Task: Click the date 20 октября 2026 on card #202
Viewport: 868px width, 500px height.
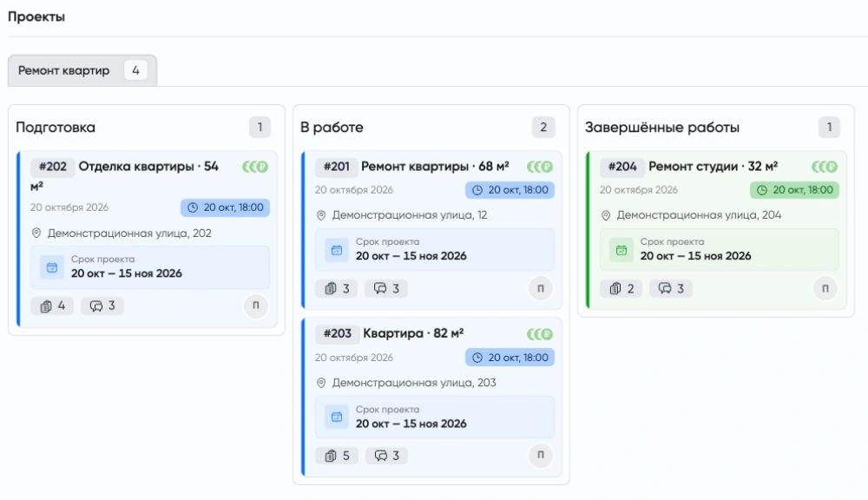Action: (x=69, y=207)
